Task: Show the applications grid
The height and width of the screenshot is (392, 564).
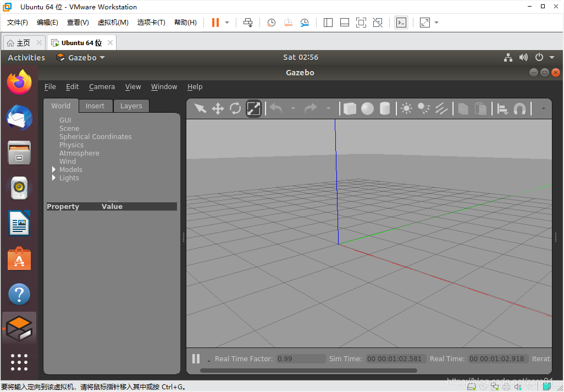Action: pos(19,362)
